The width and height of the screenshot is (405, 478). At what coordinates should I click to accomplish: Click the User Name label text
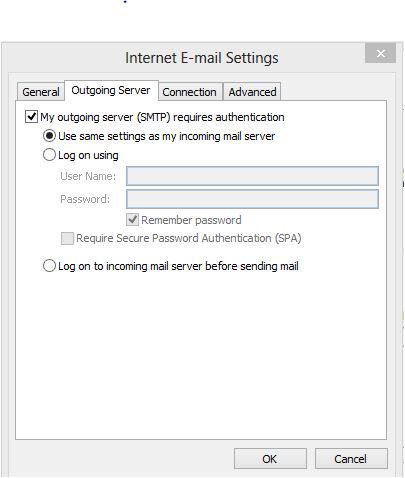click(88, 176)
